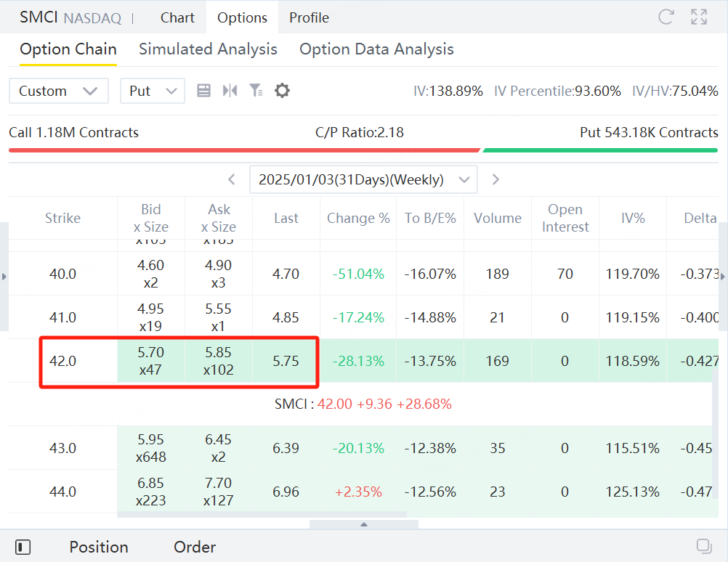The width and height of the screenshot is (728, 562).
Task: Click the pop-out window icon at bottom right
Action: pos(703,546)
